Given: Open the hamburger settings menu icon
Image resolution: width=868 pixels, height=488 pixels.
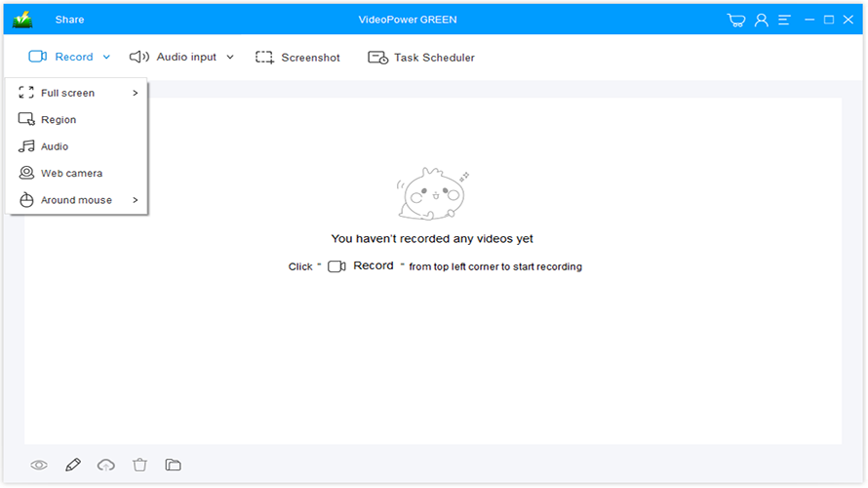Looking at the screenshot, I should 784,20.
